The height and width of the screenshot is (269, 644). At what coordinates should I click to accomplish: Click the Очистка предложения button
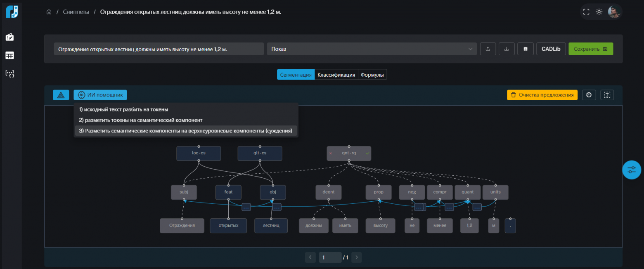click(542, 95)
